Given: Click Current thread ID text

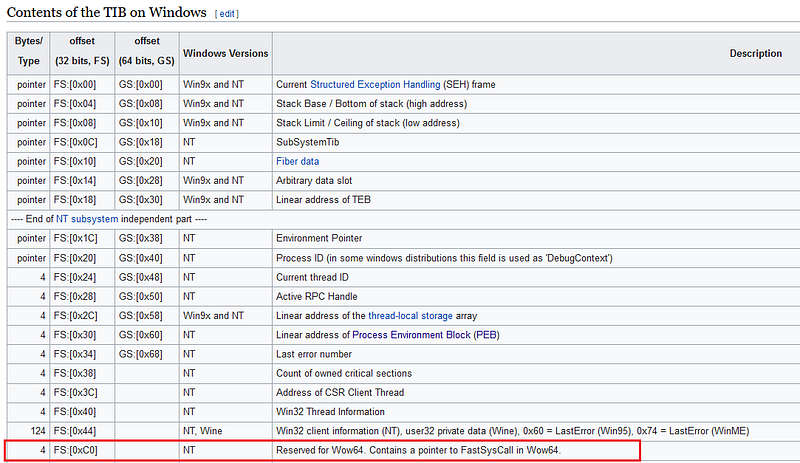Looking at the screenshot, I should (312, 278).
